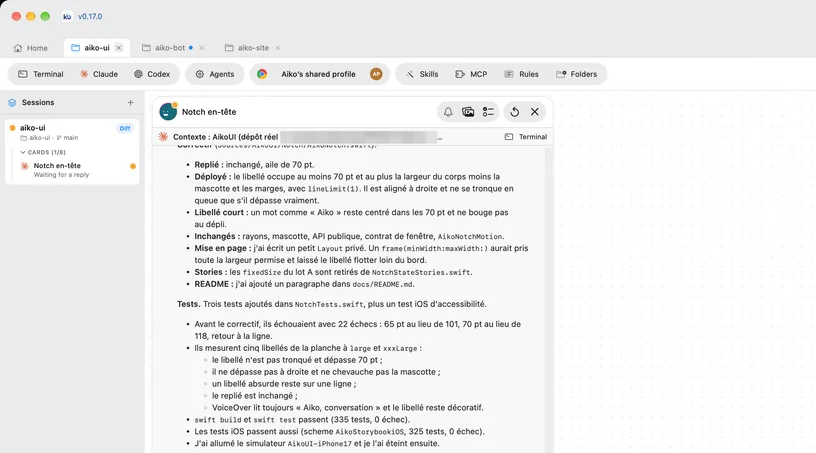816x453 pixels.
Task: Click the docs/README.md code reference
Action: pos(382,285)
